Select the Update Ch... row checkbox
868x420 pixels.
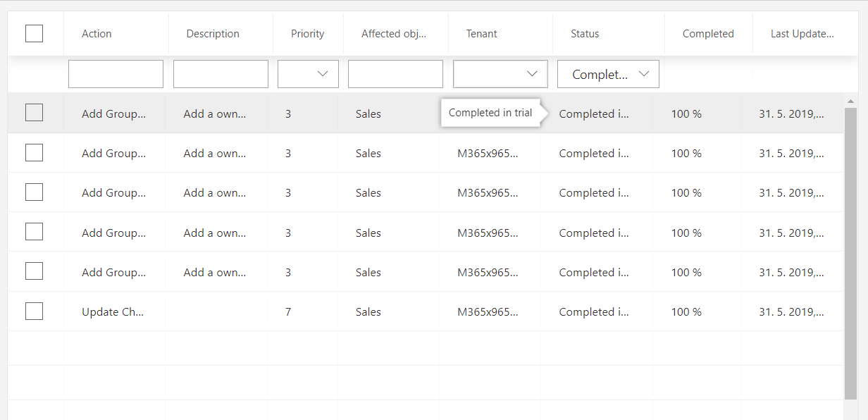coord(34,311)
